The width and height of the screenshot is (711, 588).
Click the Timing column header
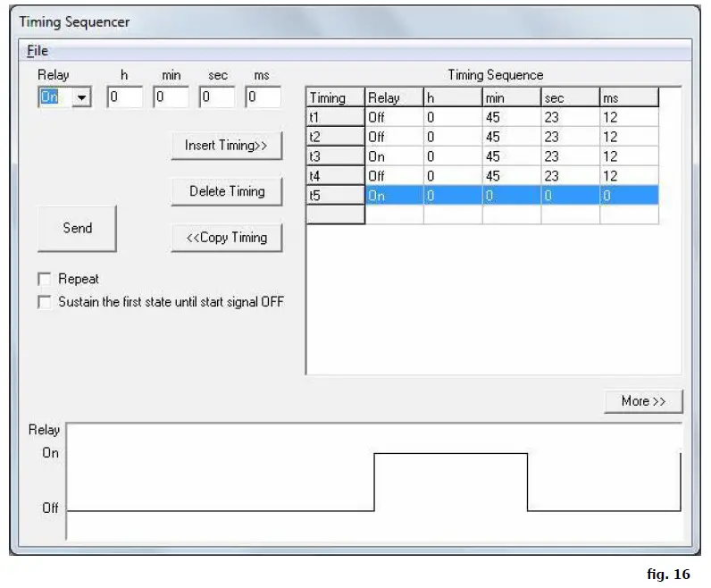[336, 98]
